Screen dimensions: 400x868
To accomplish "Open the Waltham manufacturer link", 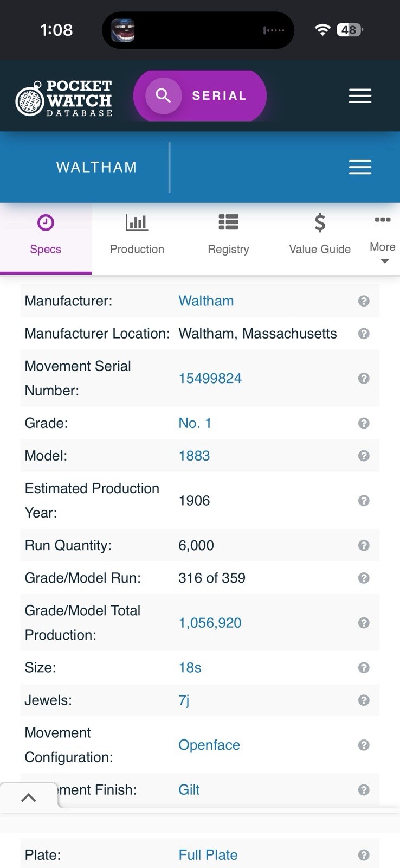I will pyautogui.click(x=206, y=301).
